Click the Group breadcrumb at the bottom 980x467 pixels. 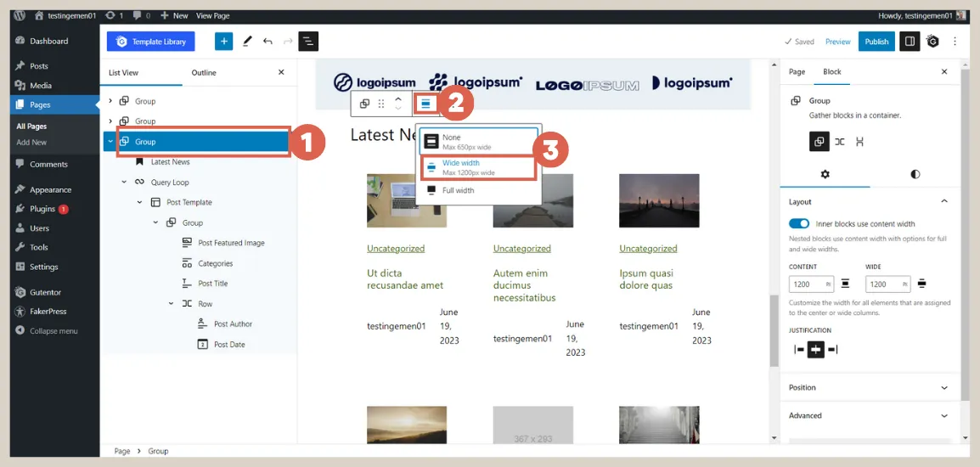158,451
